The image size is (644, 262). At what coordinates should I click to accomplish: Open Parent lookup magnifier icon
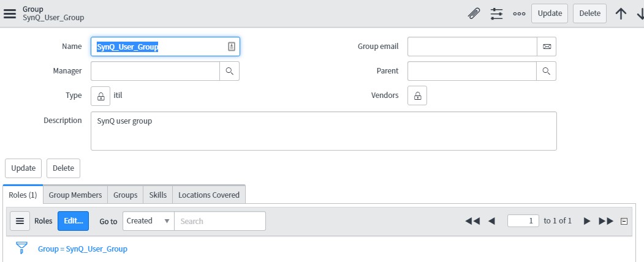coord(546,71)
